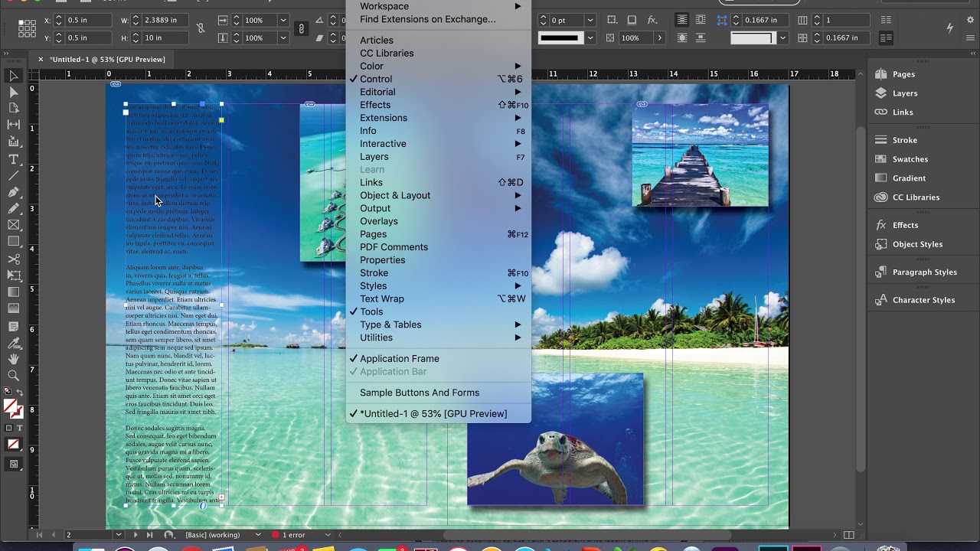The width and height of the screenshot is (980, 551).
Task: Toggle constrain proportions for width and height
Action: (201, 28)
